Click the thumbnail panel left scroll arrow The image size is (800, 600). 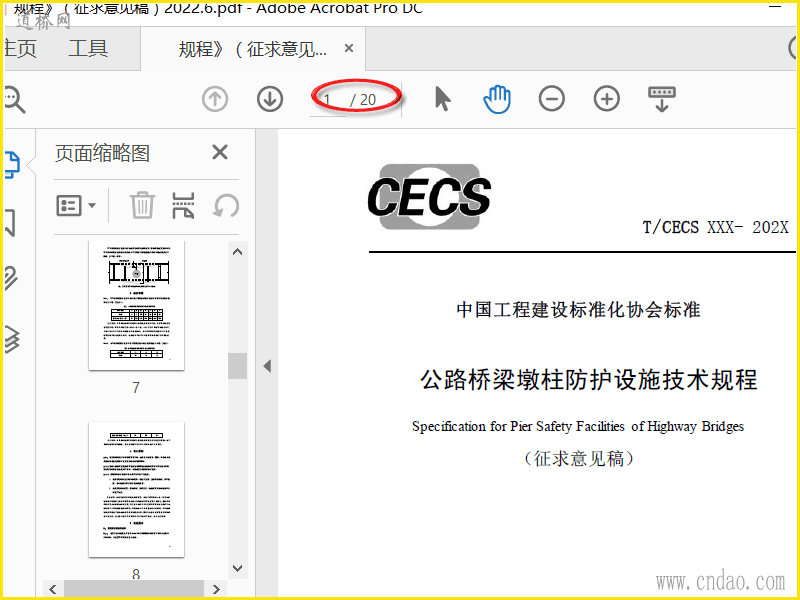53,589
